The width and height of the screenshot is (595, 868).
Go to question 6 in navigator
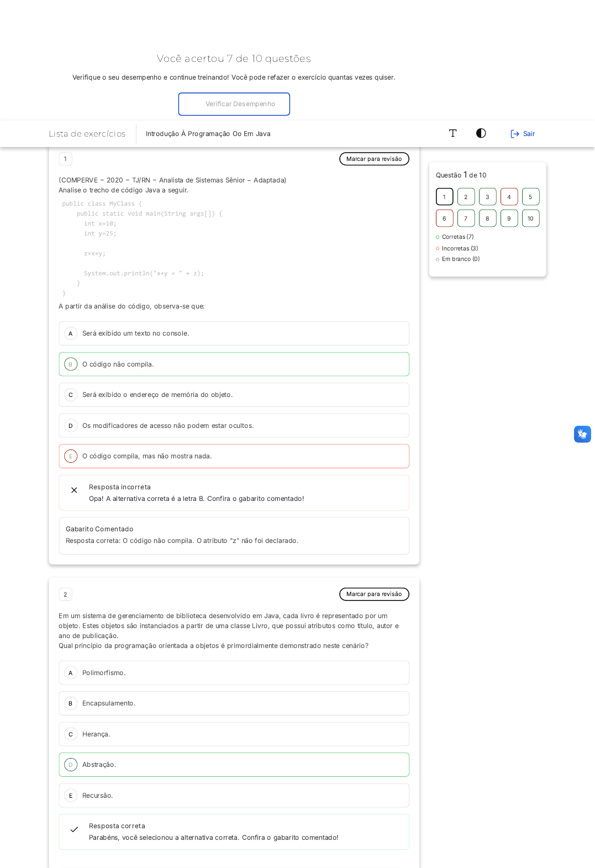tap(444, 218)
